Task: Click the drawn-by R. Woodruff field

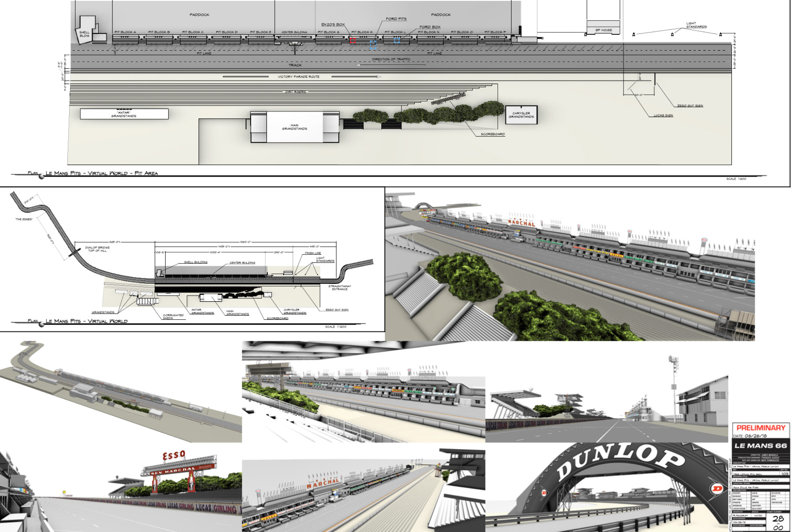Action: 742,515
